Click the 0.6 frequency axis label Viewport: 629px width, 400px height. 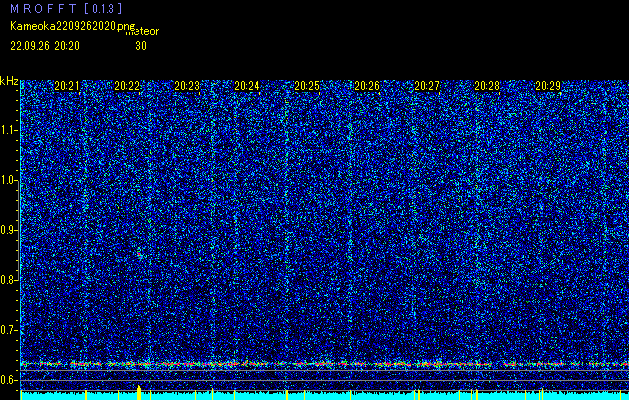pos(8,380)
